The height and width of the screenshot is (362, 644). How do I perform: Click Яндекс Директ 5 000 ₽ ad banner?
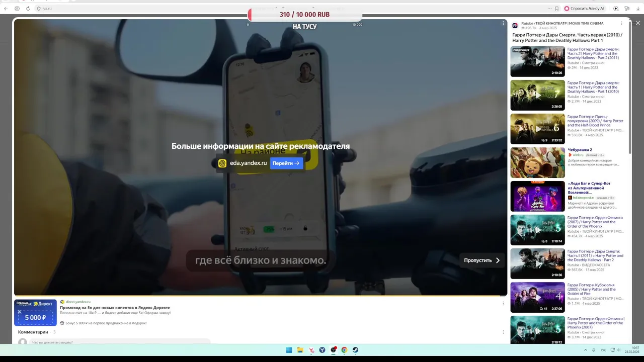pos(35,313)
